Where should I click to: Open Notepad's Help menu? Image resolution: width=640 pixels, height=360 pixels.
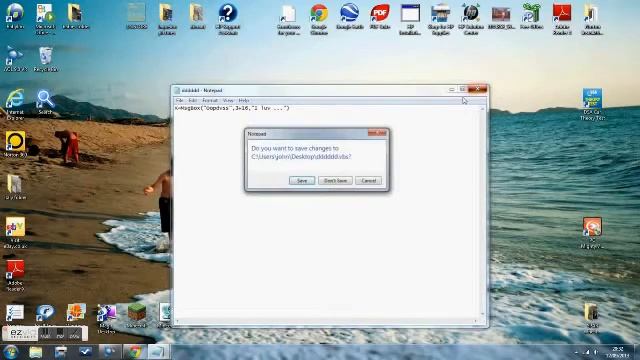click(x=244, y=100)
